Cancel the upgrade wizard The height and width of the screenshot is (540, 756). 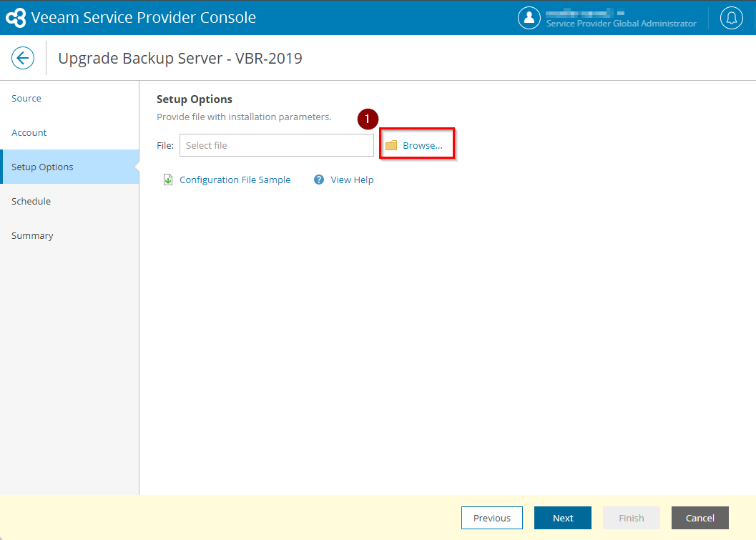point(700,518)
